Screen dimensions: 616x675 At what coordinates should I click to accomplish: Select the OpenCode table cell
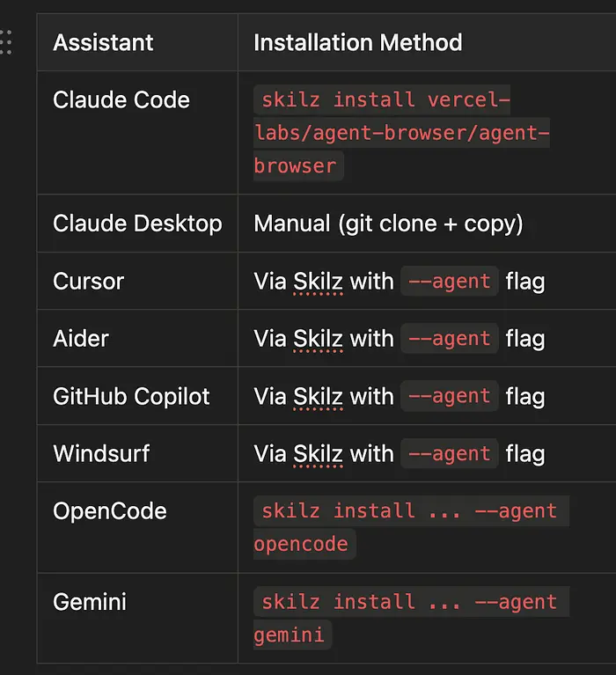click(x=110, y=511)
